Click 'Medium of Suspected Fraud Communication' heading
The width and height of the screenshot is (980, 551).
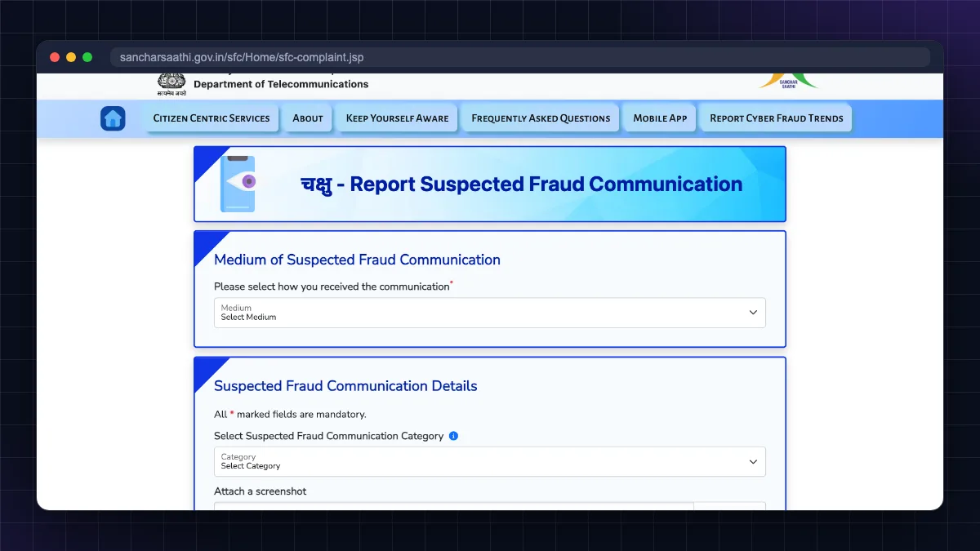pyautogui.click(x=357, y=260)
